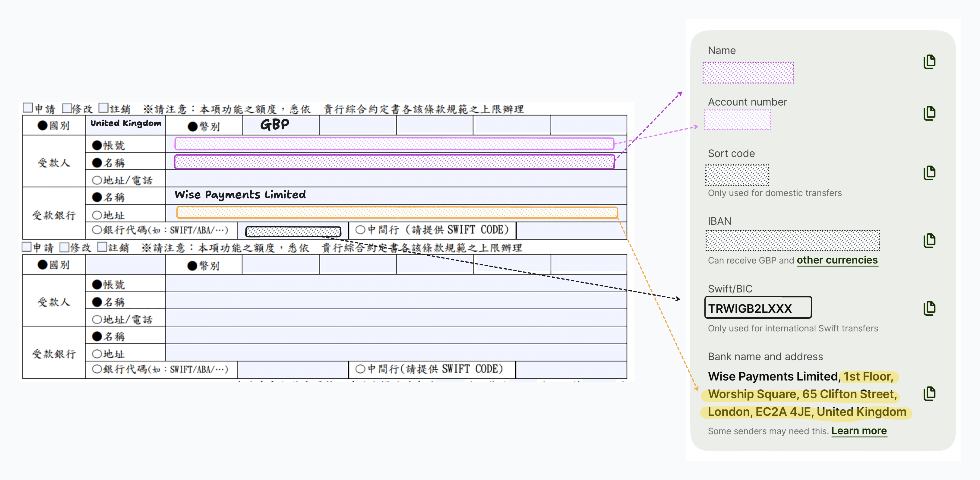Click the 受款銀行 名稱 field in the lower form

click(396, 335)
